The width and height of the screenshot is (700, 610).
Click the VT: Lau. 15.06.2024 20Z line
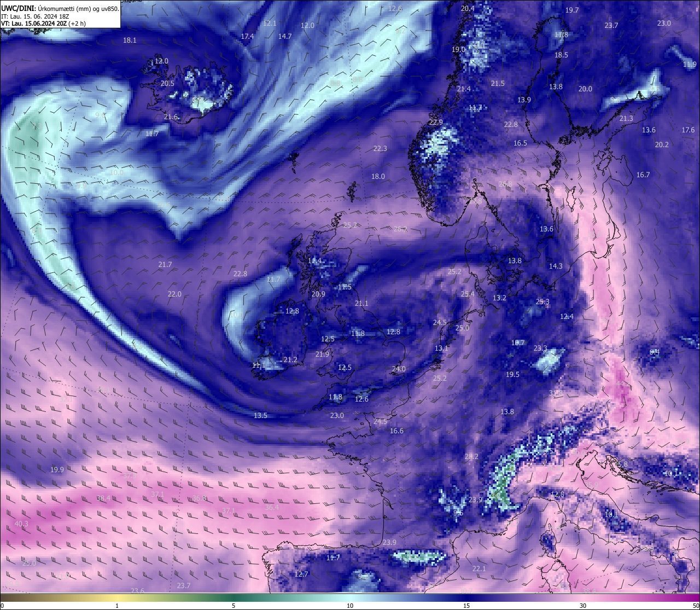[43, 24]
